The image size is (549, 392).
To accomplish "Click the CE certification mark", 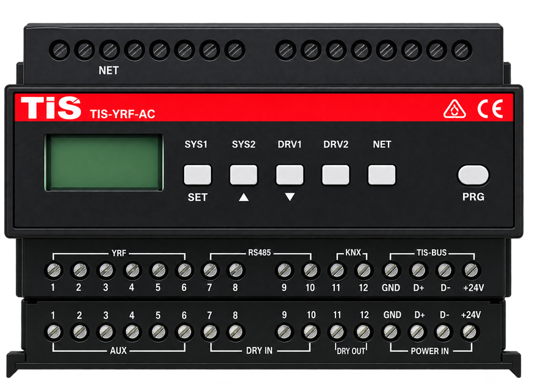I will coord(490,109).
